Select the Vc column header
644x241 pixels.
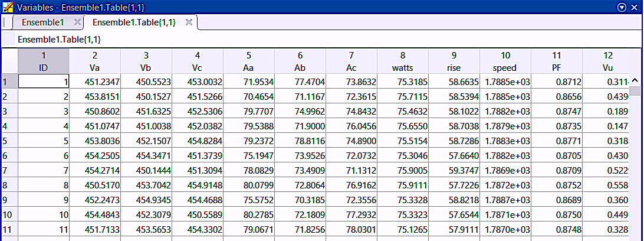click(198, 61)
